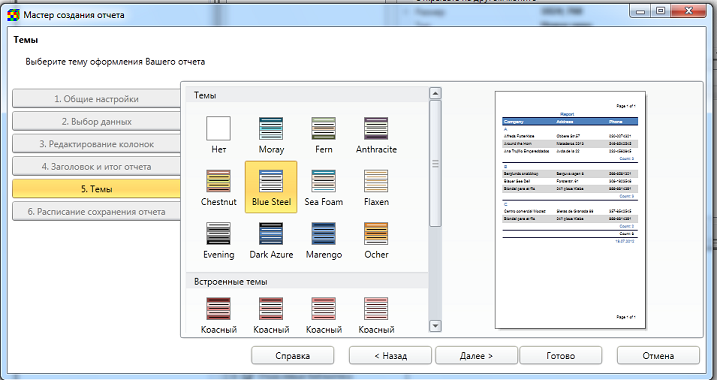Maximize the report wizard window
Screen dimensions: 717x380
click(x=660, y=11)
